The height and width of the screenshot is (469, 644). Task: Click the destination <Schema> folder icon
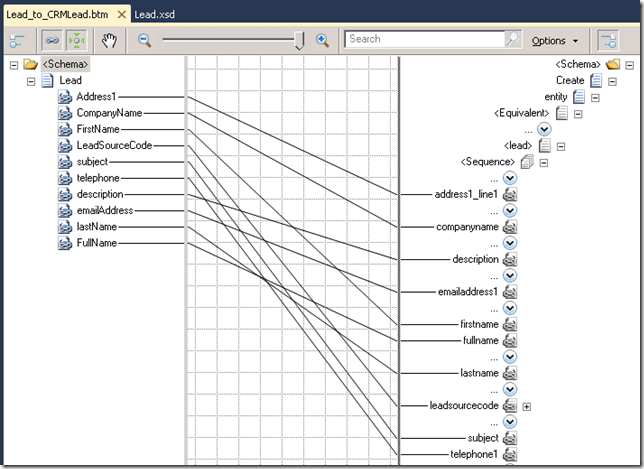[x=613, y=64]
